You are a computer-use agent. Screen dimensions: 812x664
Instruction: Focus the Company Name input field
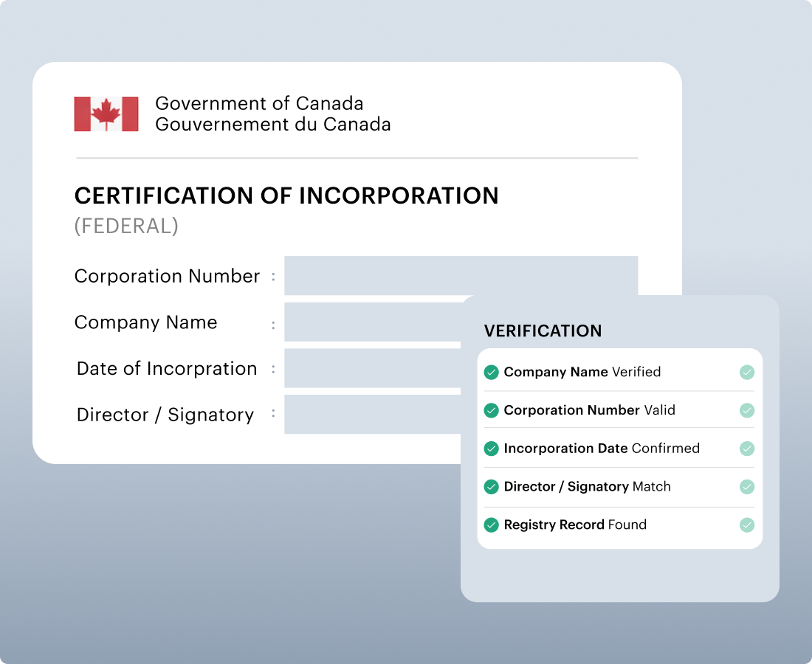pyautogui.click(x=373, y=322)
